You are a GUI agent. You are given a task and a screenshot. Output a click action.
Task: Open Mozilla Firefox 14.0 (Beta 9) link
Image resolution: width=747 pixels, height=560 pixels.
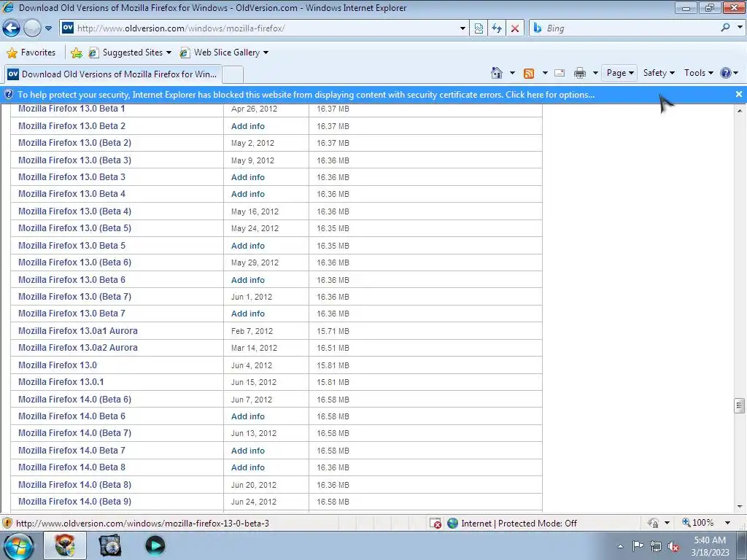click(x=75, y=502)
